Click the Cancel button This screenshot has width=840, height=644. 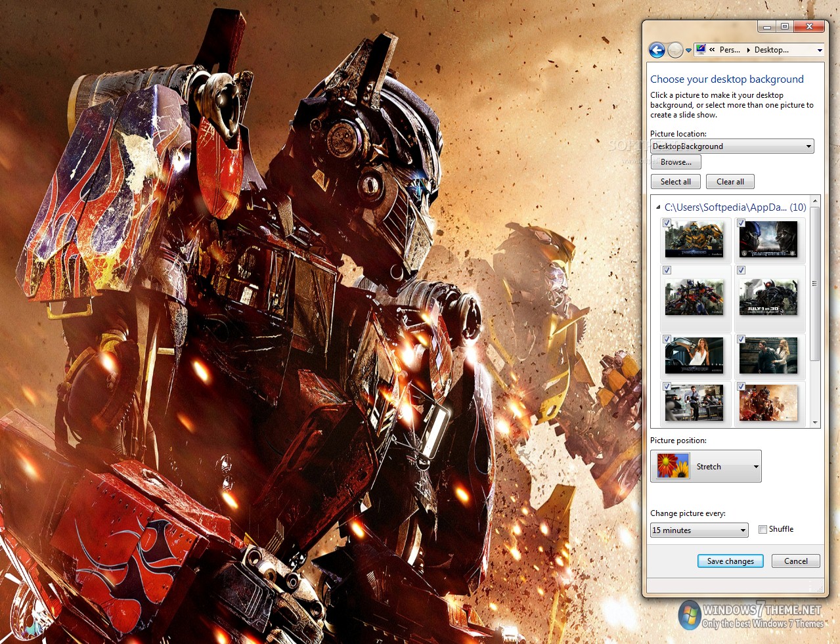coord(796,561)
